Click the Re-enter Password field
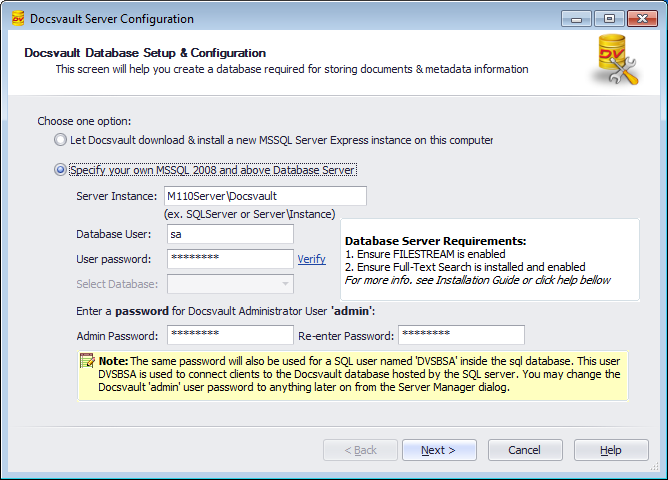Screen dimensions: 668x480 coord(461,335)
